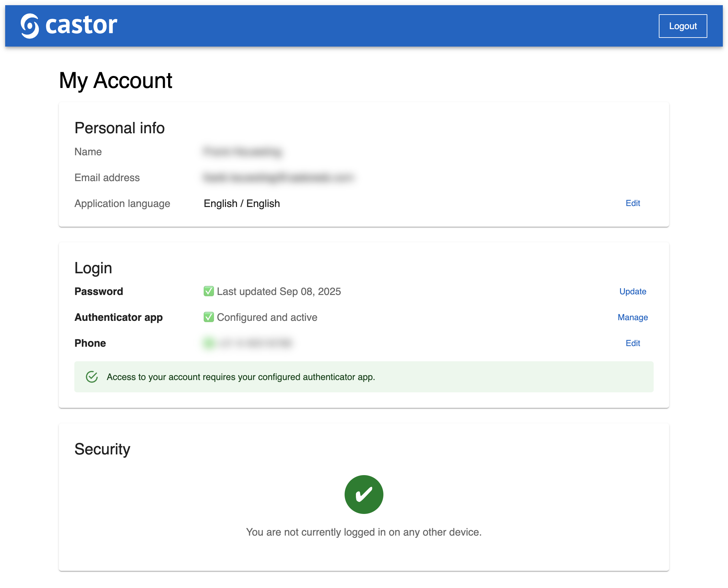Click the blurred name value
The height and width of the screenshot is (588, 728).
pos(242,151)
